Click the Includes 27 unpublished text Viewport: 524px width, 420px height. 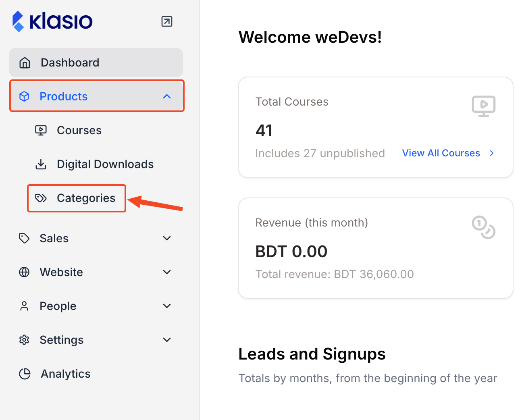pos(320,153)
